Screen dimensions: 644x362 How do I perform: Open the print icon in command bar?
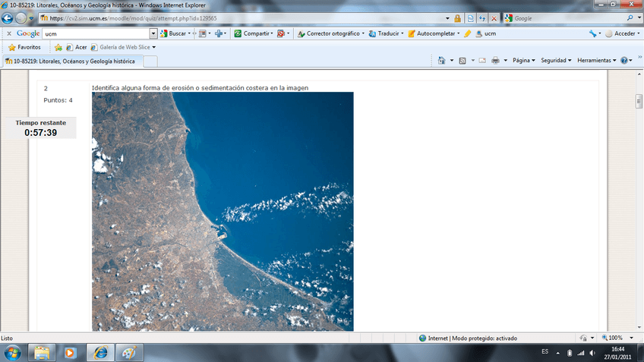(495, 61)
